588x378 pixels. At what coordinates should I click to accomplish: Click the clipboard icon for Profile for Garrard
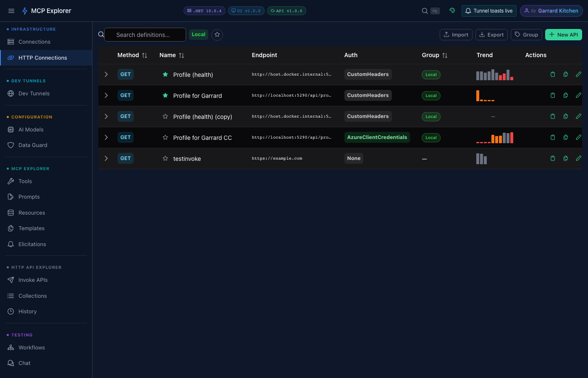pos(553,95)
